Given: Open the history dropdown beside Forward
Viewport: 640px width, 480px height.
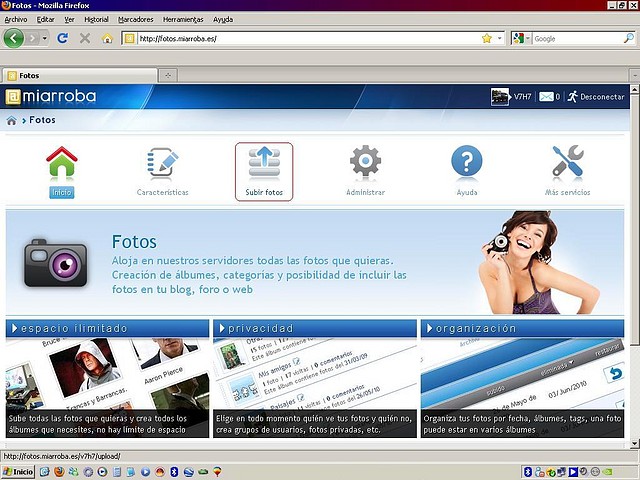Looking at the screenshot, I should coord(44,39).
